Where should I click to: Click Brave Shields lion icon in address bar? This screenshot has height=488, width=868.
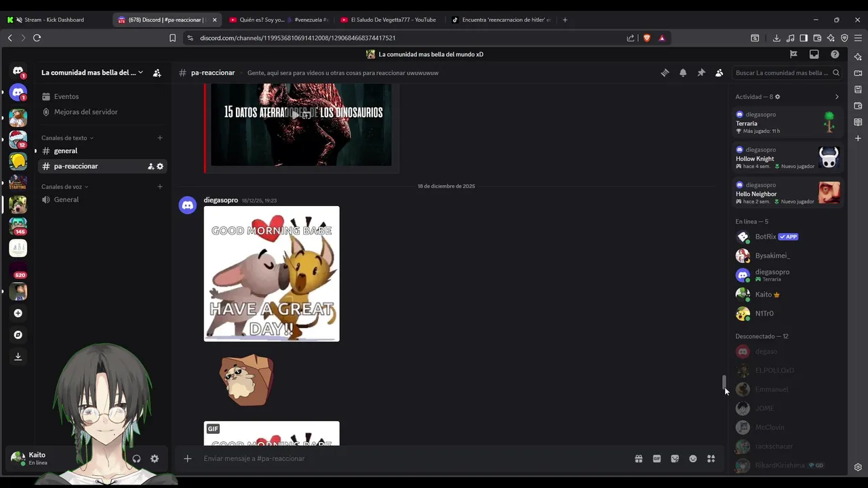647,38
